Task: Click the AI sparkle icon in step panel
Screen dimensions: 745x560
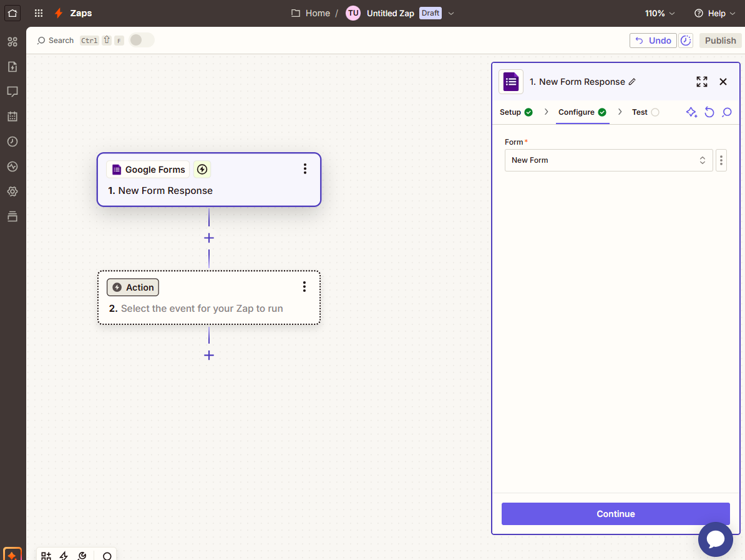Action: 691,112
